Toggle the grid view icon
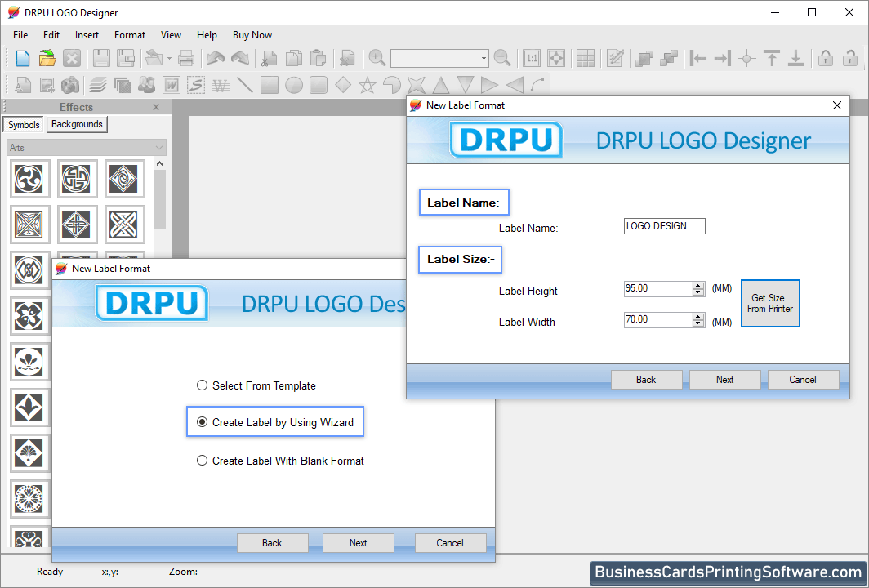Screen dimensions: 869x588 click(x=586, y=58)
